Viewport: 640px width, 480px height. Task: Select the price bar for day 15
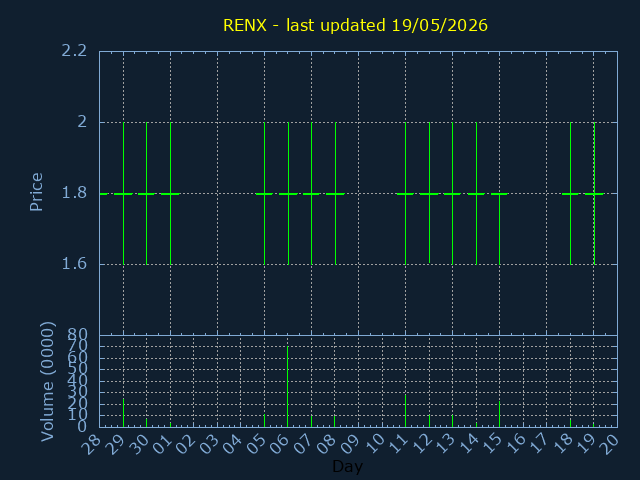(499, 229)
